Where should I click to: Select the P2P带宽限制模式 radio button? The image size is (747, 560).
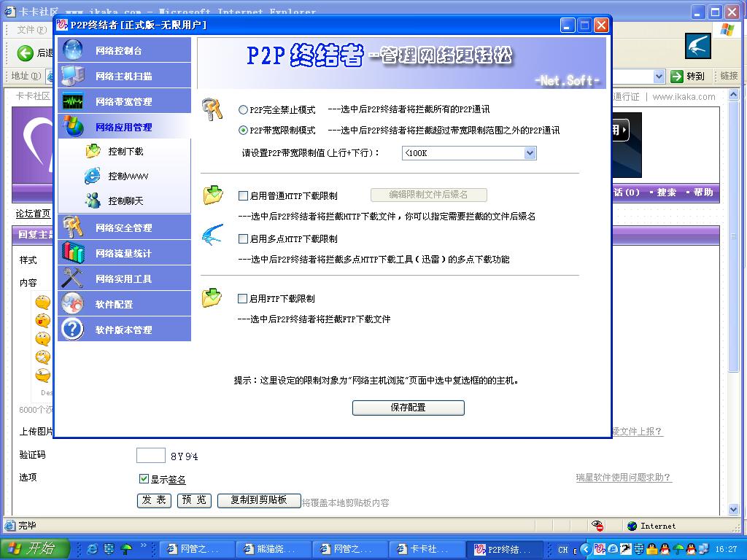243,131
